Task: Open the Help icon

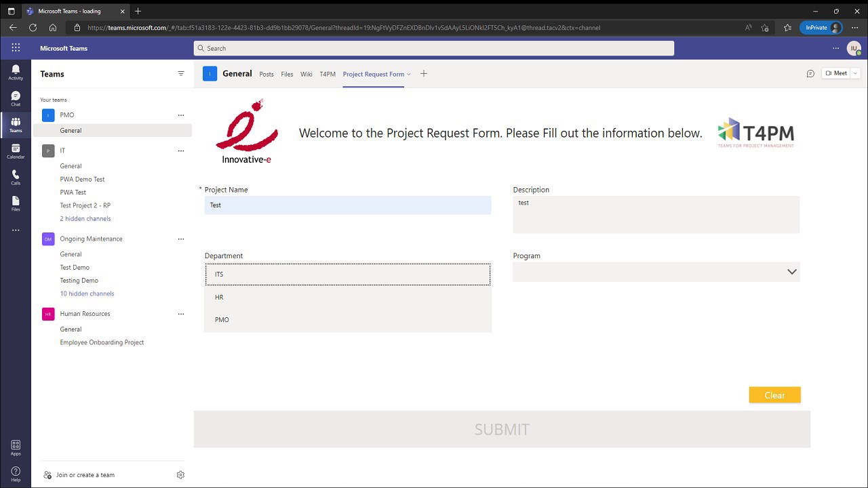Action: click(16, 474)
